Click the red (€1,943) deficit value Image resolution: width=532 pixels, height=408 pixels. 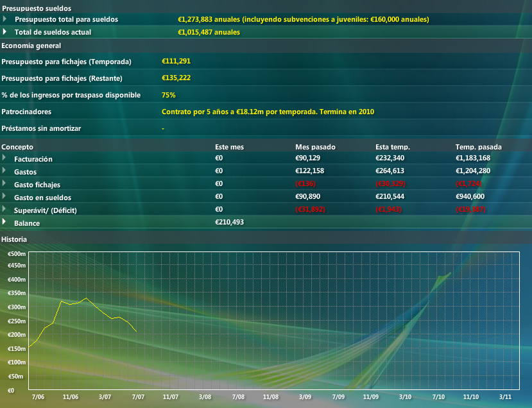pos(388,209)
